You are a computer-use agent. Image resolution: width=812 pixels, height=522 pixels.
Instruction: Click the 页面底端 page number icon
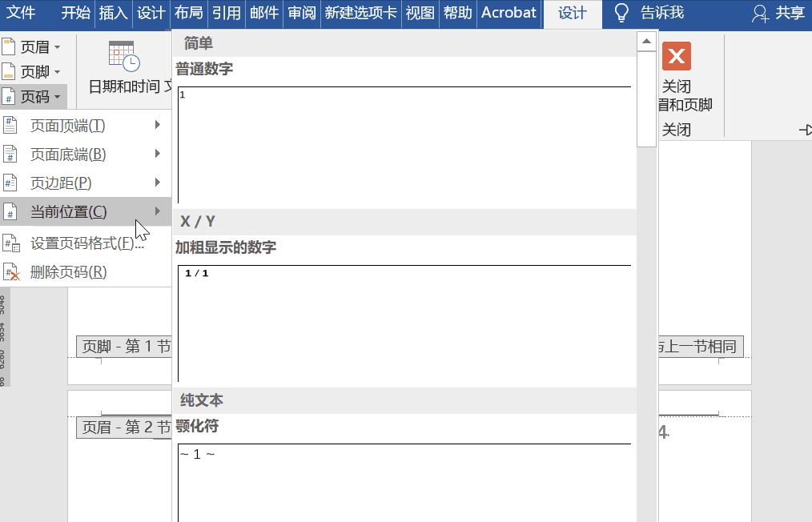pos(9,154)
